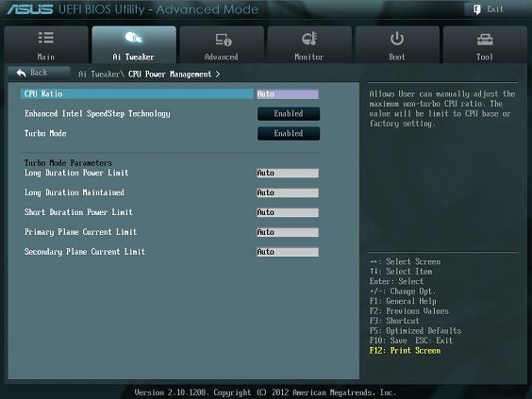
Task: Click the Back arrow icon
Action: [21, 73]
